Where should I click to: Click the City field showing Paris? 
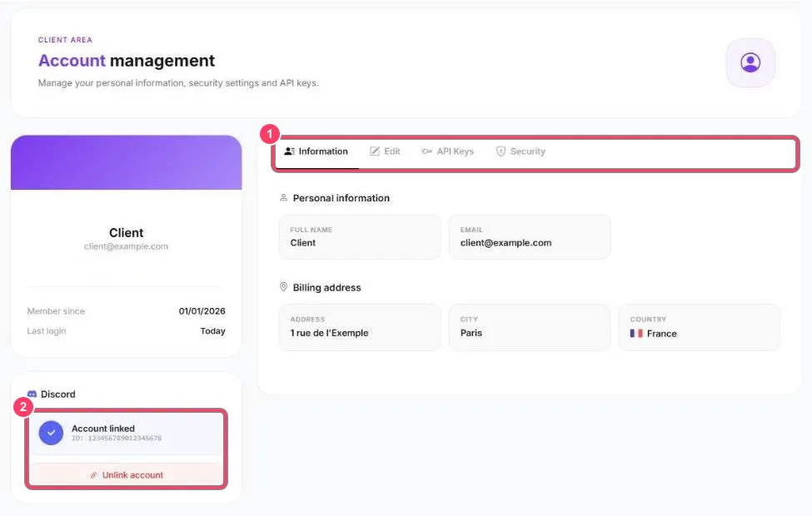(x=529, y=327)
